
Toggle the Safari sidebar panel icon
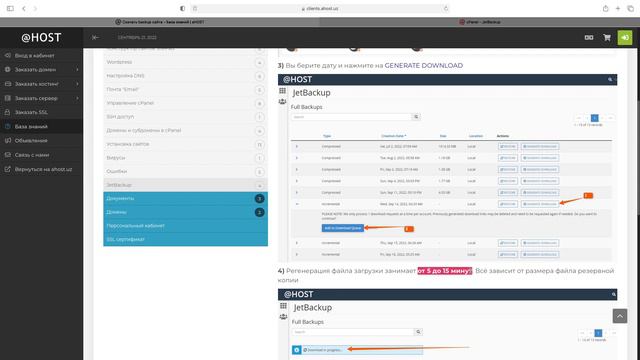pos(10,8)
